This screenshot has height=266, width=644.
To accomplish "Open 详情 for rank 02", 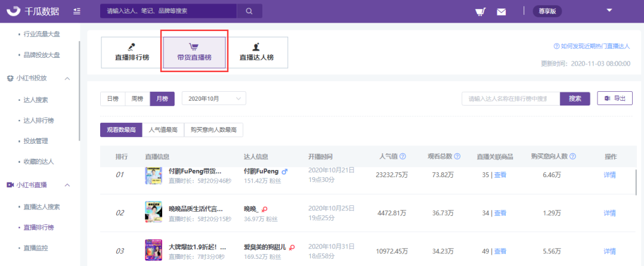I will [x=609, y=213].
